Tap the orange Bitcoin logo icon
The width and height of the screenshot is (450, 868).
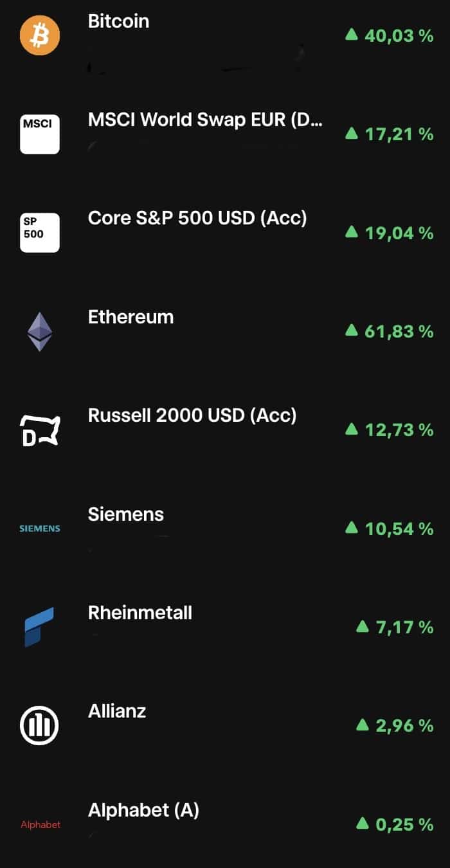(40, 35)
